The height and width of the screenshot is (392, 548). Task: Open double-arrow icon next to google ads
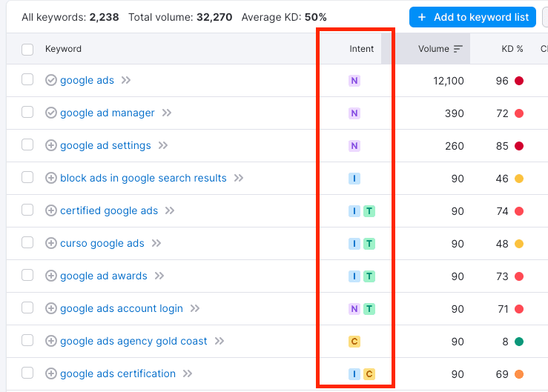(x=126, y=80)
